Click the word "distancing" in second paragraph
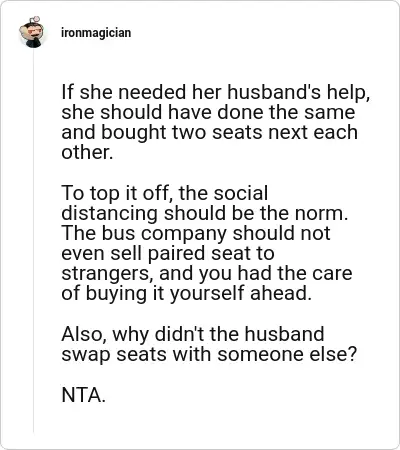This screenshot has height=450, width=400. point(110,213)
